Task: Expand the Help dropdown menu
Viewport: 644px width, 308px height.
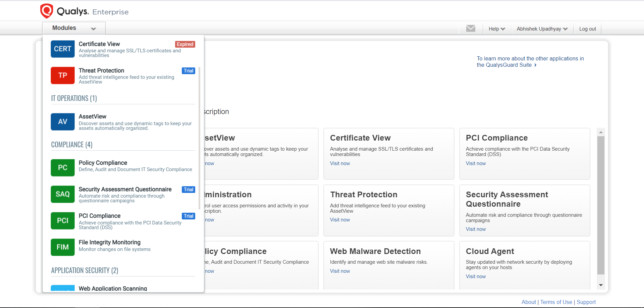Action: pos(497,29)
